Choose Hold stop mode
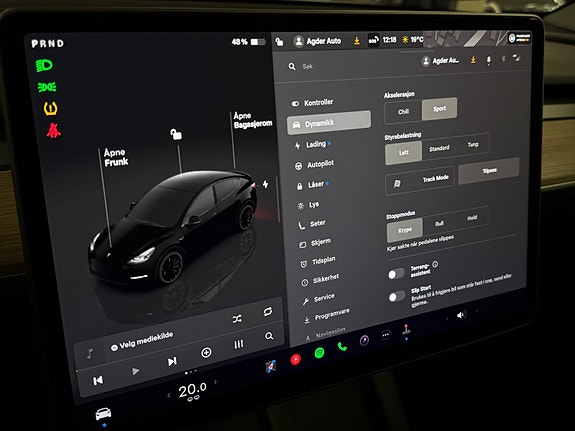The width and height of the screenshot is (575, 431). click(472, 218)
